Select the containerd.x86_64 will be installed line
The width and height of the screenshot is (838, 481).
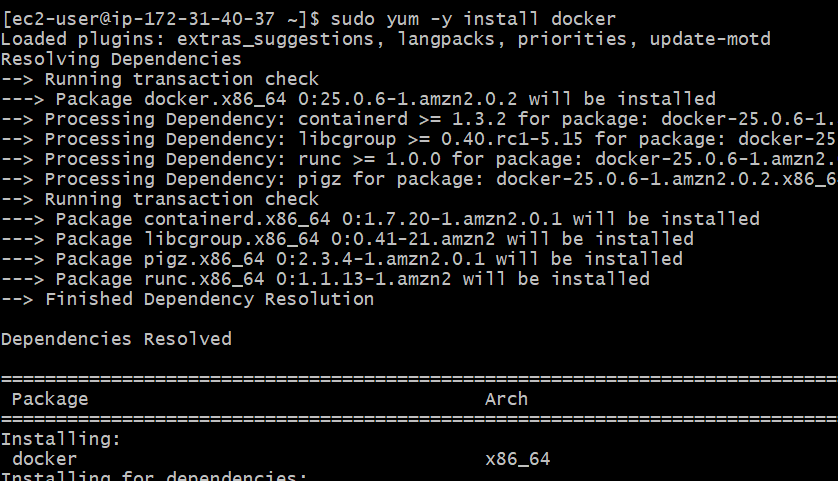(x=380, y=219)
